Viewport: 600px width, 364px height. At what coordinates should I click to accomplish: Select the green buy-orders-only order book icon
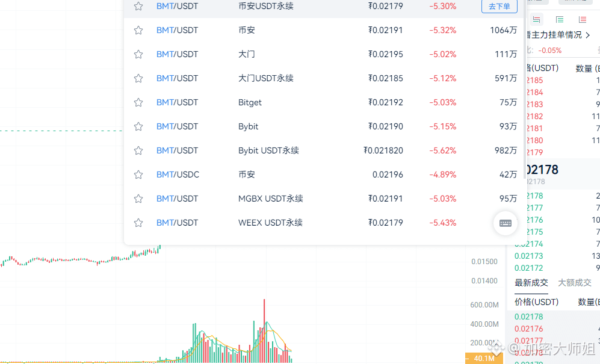(x=560, y=19)
